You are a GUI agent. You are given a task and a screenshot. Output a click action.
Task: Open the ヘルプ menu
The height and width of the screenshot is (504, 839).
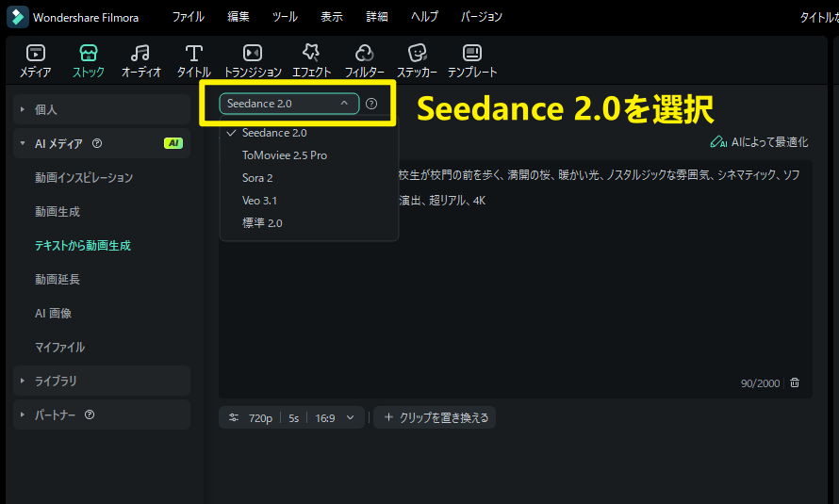(424, 17)
